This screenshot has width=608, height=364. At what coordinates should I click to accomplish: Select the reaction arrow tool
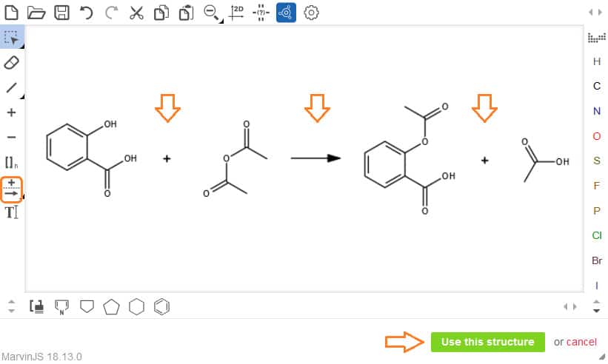click(x=11, y=189)
